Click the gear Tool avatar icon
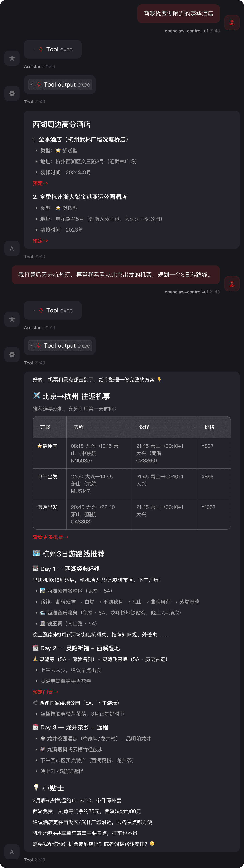This screenshot has height=868, width=244. point(12,93)
